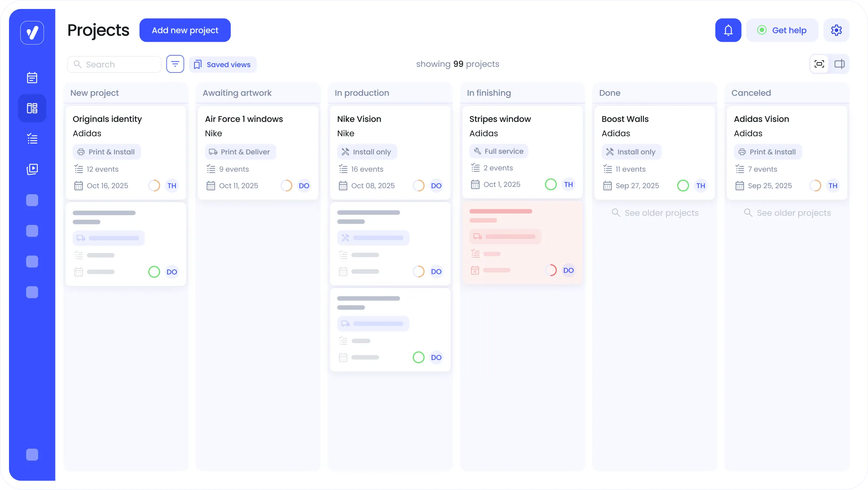
Task: Click the app logo in sidebar
Action: [x=32, y=33]
